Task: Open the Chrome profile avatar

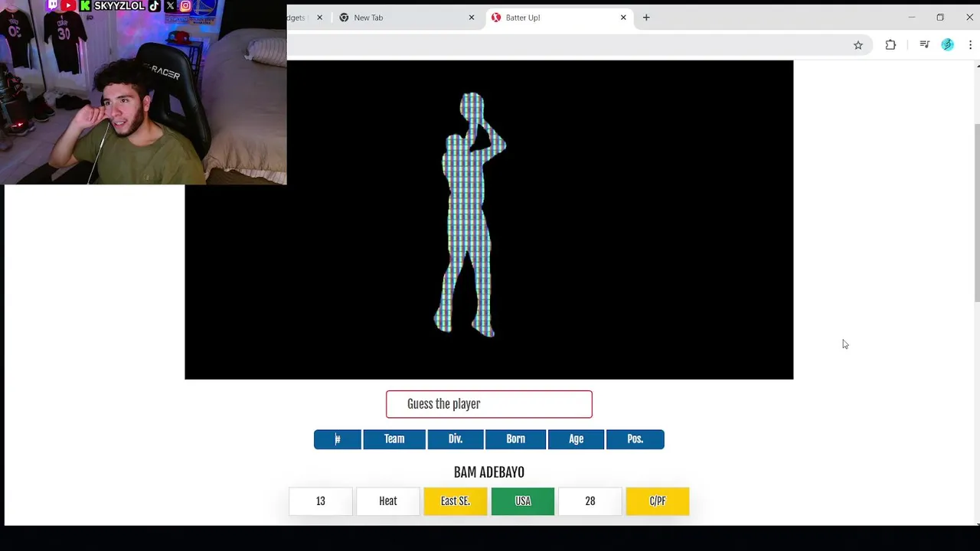Action: coord(948,45)
